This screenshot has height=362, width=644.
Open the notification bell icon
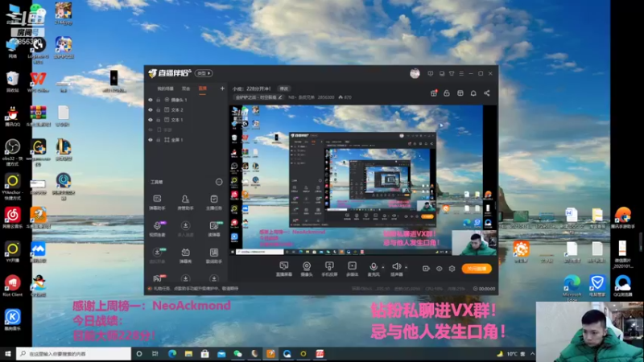pyautogui.click(x=473, y=93)
